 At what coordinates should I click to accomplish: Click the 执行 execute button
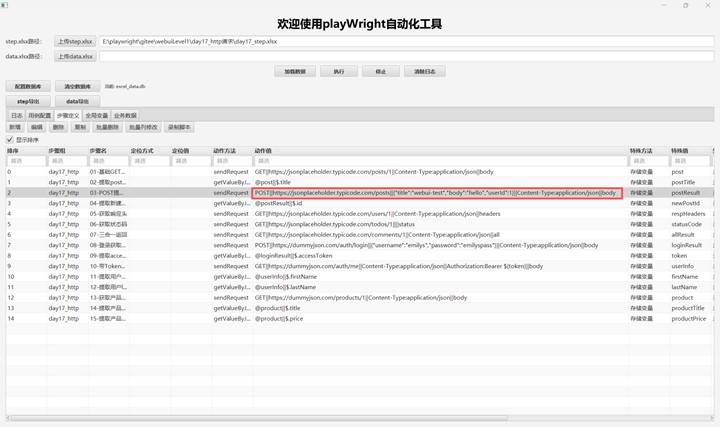[x=338, y=72]
